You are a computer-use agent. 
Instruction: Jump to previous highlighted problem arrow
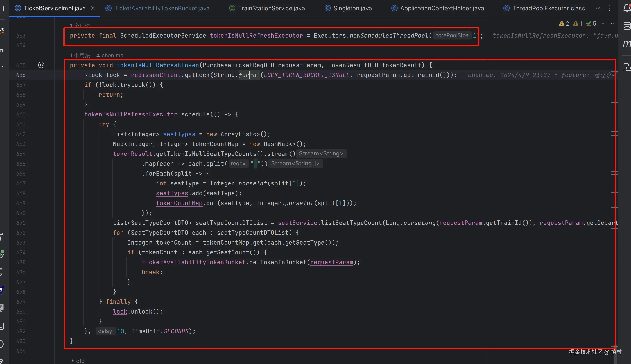[x=603, y=23]
